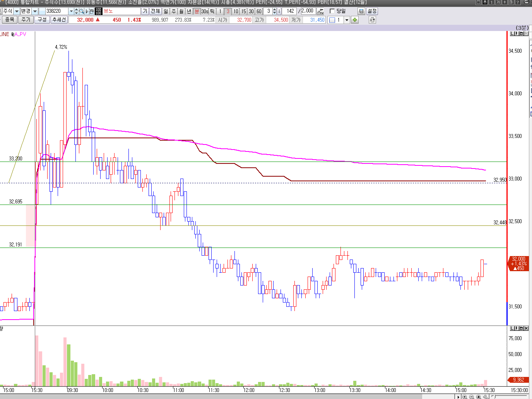This screenshot has width=532, height=399.
Task: Click the title bar pin icon
Action: pos(485,2)
